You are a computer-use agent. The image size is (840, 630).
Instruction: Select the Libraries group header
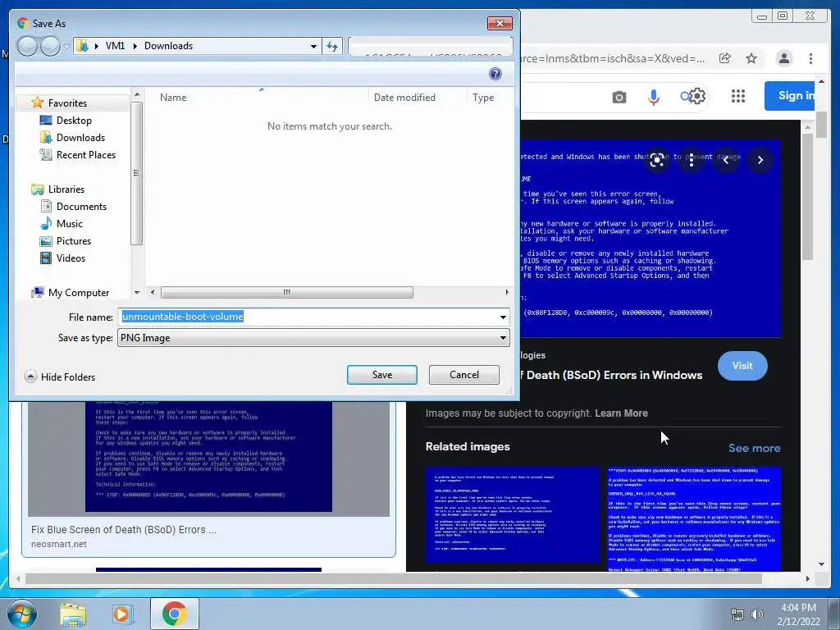pos(66,189)
